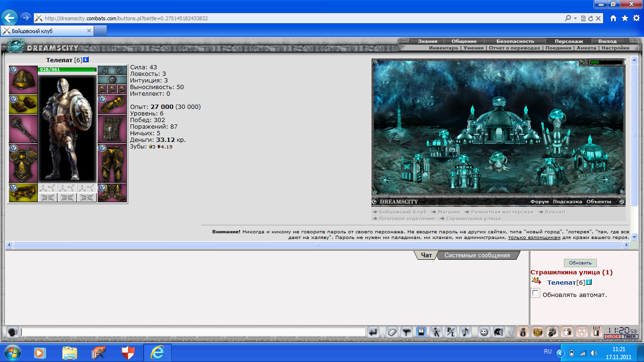Click the earrings equipment slot
644x362 pixels.
pos(112,70)
